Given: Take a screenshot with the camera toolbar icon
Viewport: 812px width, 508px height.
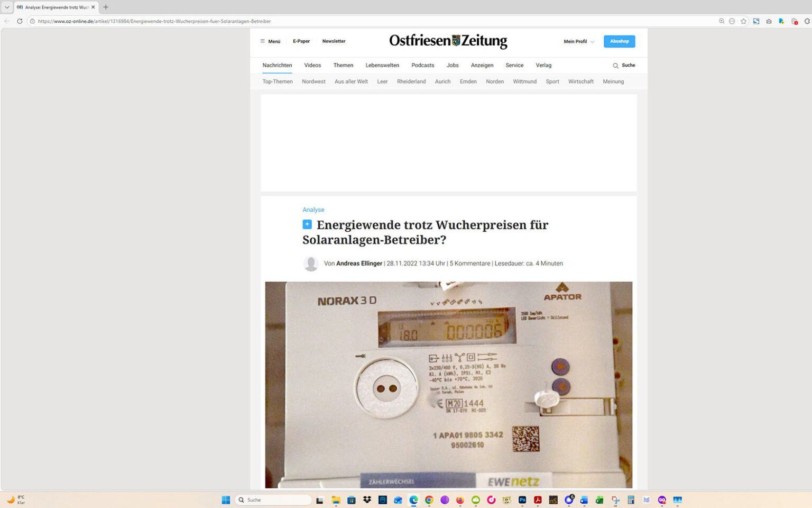Looking at the screenshot, I should click(x=768, y=21).
